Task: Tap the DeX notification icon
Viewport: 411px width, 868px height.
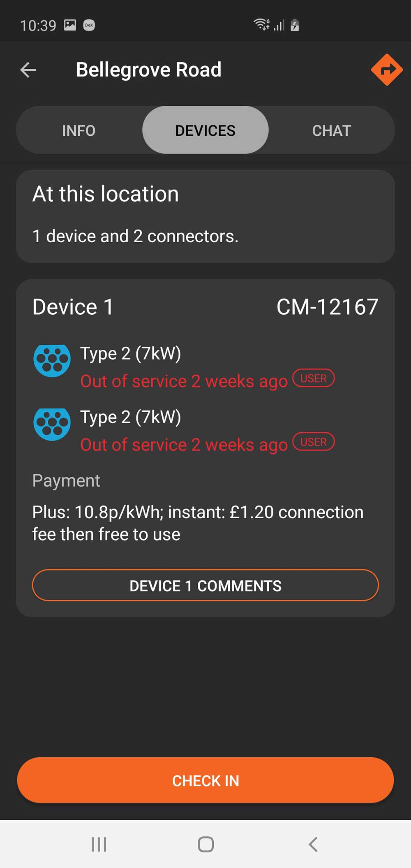Action: [89, 25]
